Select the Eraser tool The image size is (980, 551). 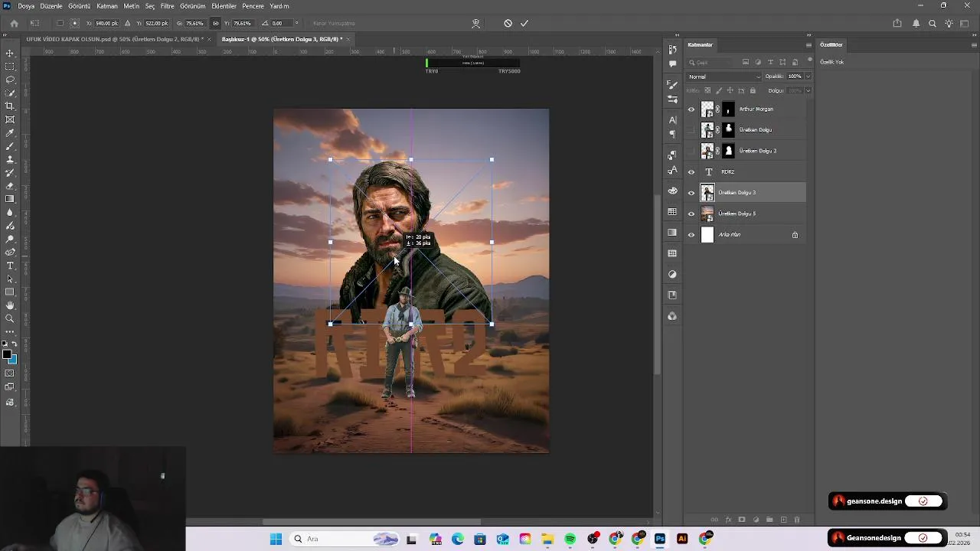(x=10, y=186)
